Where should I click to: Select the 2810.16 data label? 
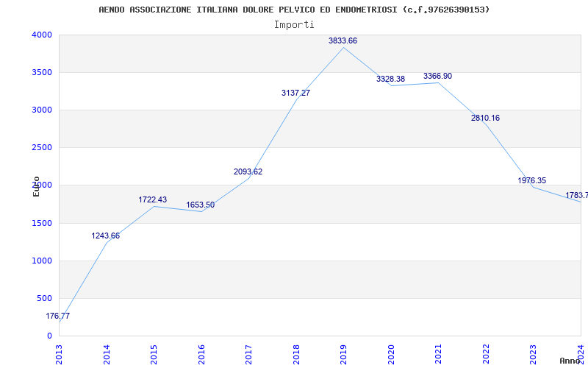485,118
